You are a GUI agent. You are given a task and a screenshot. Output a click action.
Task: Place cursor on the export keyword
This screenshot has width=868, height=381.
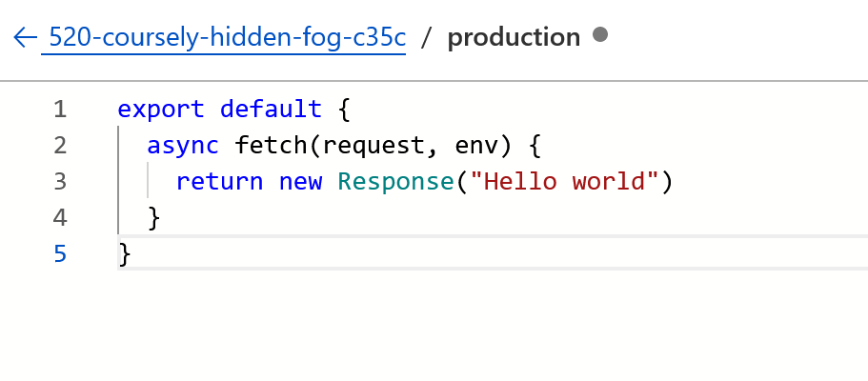pos(161,110)
